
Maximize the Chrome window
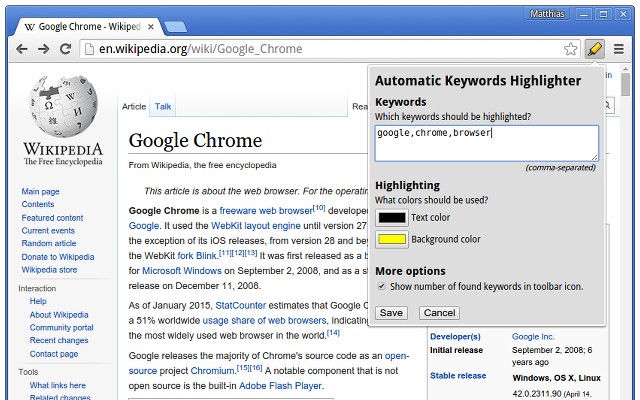click(x=603, y=14)
